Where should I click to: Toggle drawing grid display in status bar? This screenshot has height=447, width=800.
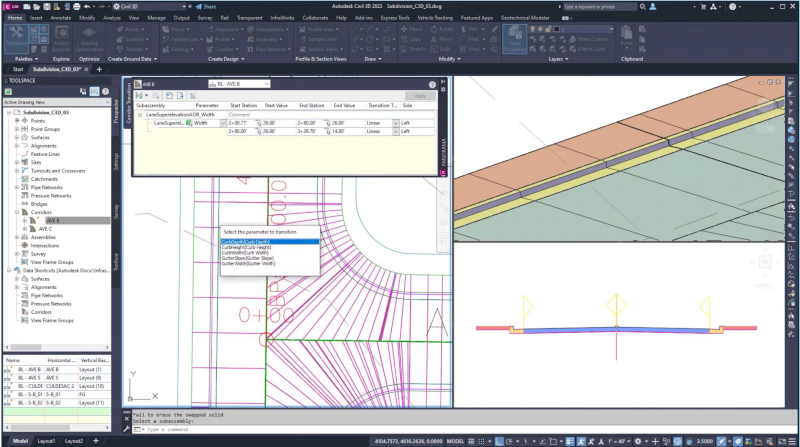[471, 441]
